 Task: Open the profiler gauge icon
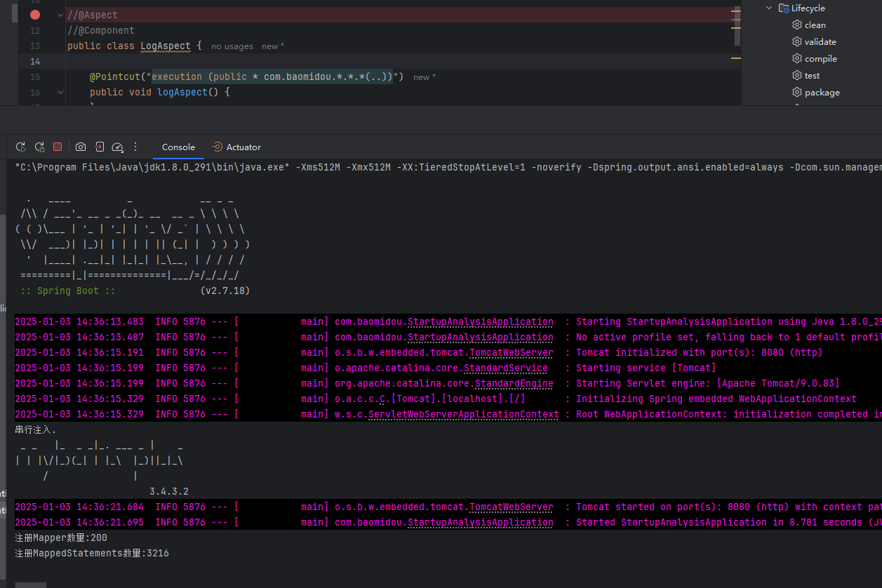pos(118,147)
